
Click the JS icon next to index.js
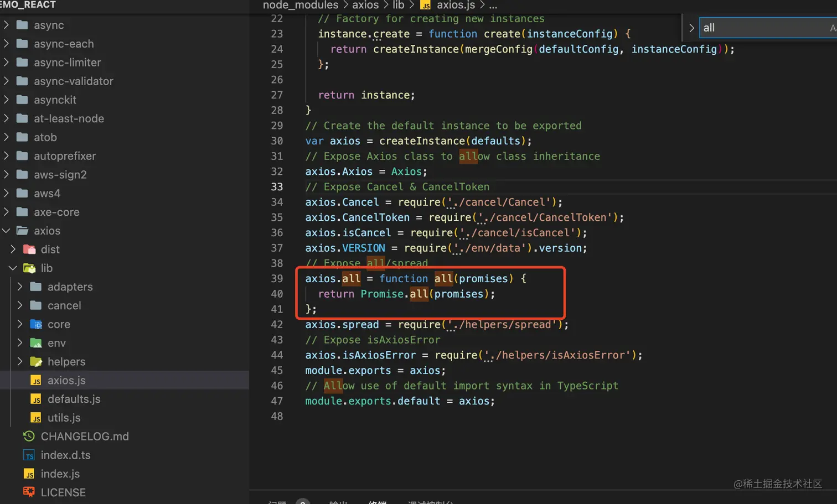29,474
